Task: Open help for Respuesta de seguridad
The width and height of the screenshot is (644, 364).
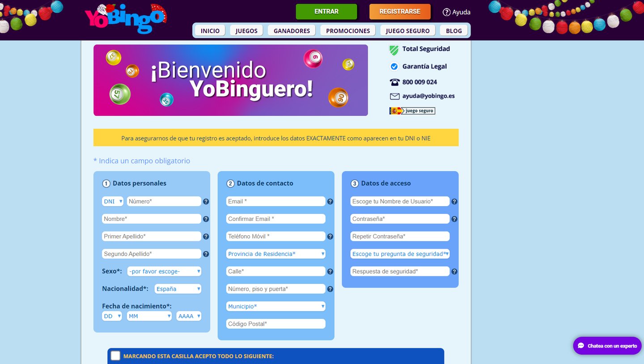Action: pos(454,271)
